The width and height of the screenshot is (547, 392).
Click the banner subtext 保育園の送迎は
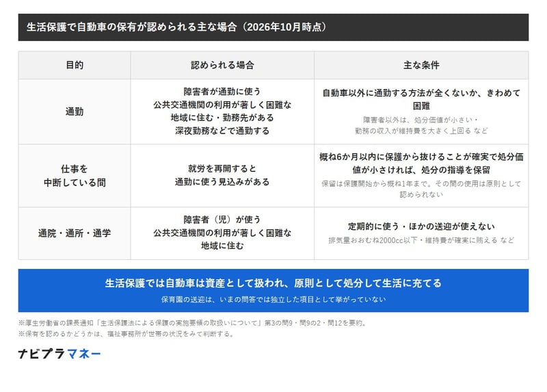[273, 300]
